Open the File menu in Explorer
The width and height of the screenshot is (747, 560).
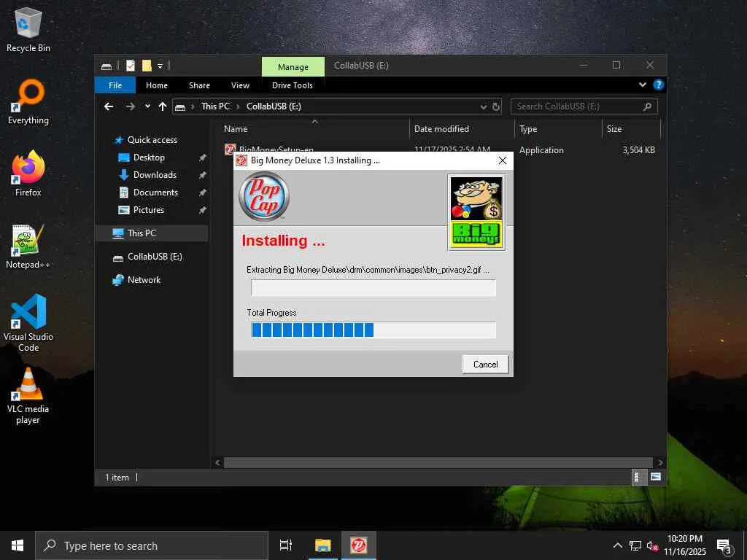pos(115,85)
